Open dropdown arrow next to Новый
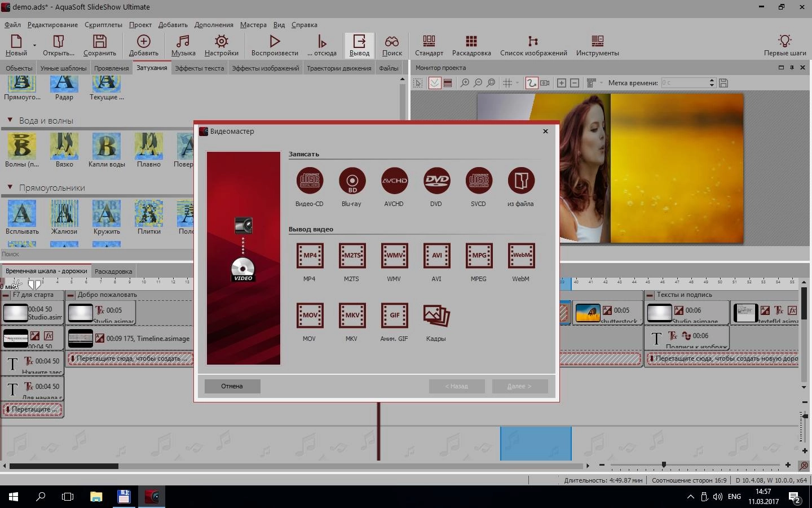The image size is (812, 508). click(34, 45)
